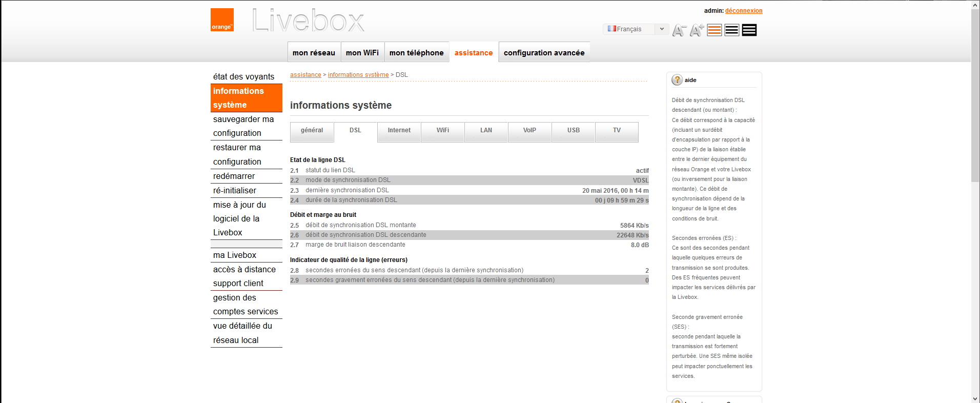Click the scrollbar up arrow
Viewport: 980px width, 403px height.
975,5
